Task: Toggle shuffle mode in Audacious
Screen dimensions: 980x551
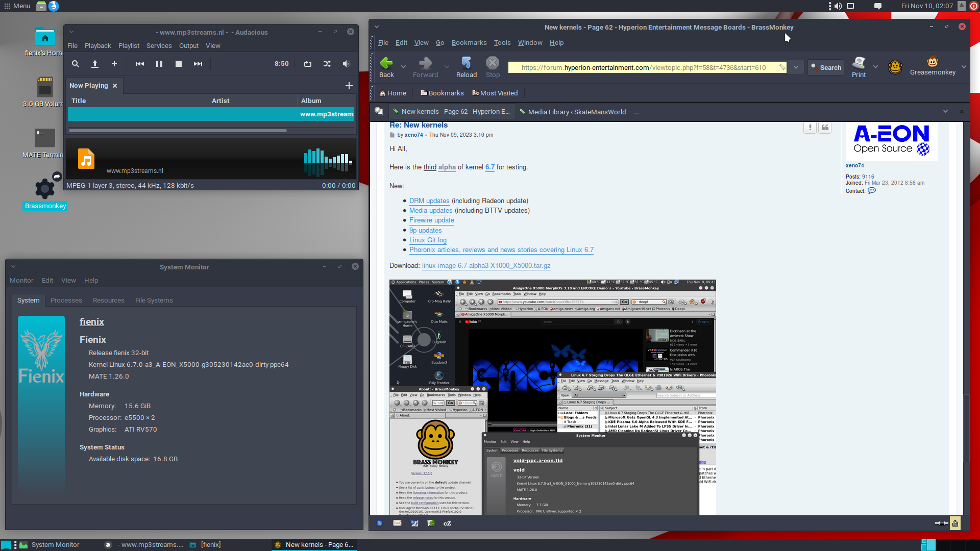Action: (x=327, y=64)
